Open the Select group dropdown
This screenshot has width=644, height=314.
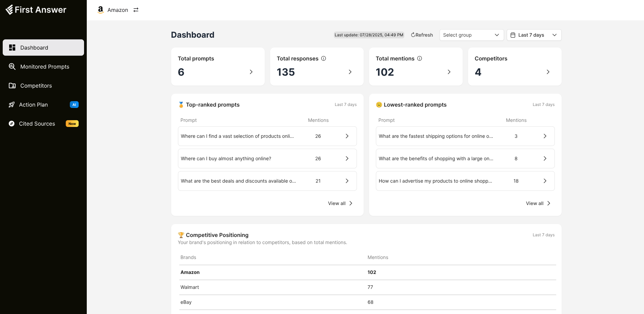click(x=471, y=35)
